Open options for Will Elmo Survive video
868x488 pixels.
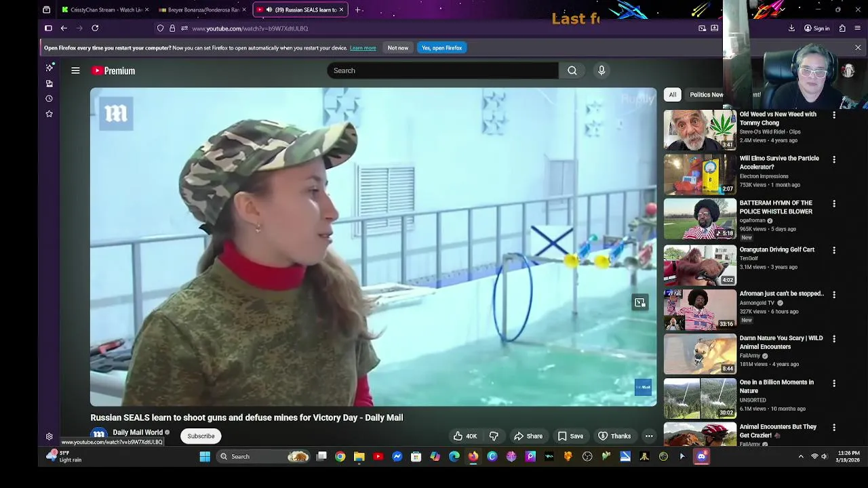[834, 159]
